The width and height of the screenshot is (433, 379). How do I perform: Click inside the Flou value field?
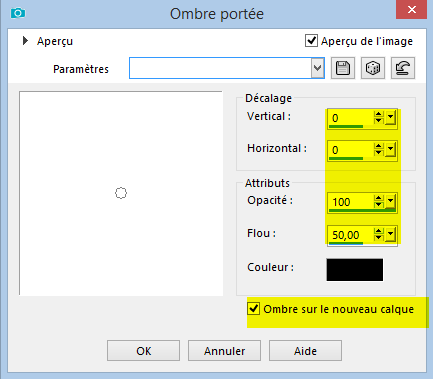tap(351, 235)
